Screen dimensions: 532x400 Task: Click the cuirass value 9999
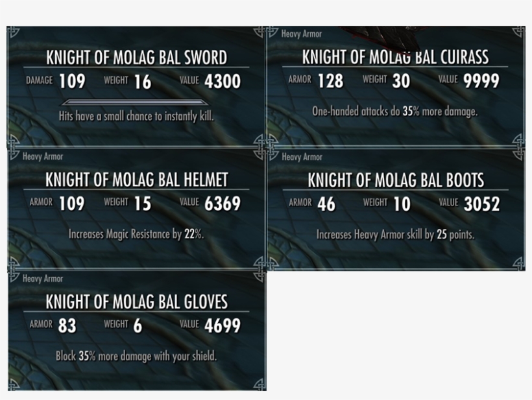click(481, 81)
